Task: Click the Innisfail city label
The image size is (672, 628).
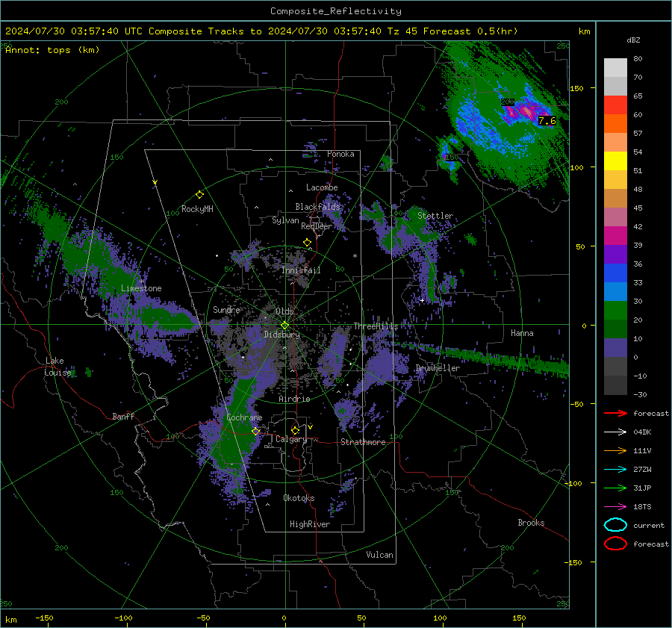Action: pyautogui.click(x=301, y=270)
